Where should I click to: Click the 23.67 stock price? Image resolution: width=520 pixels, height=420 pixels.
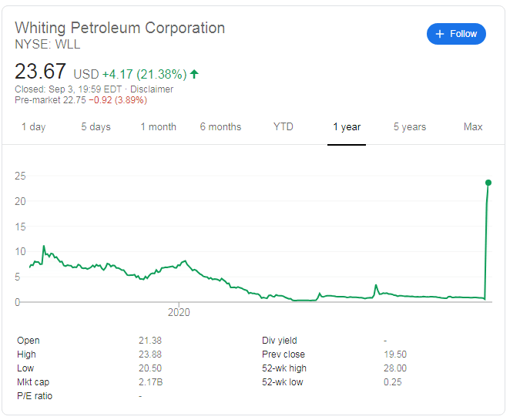[40, 72]
